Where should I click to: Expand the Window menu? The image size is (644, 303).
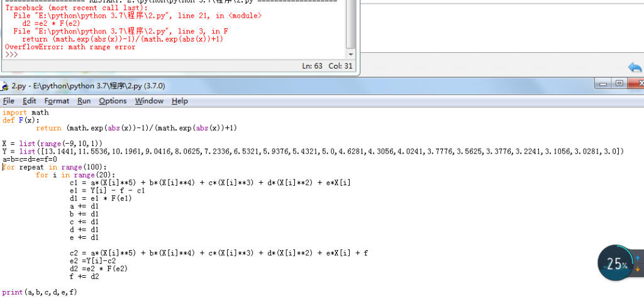point(149,101)
